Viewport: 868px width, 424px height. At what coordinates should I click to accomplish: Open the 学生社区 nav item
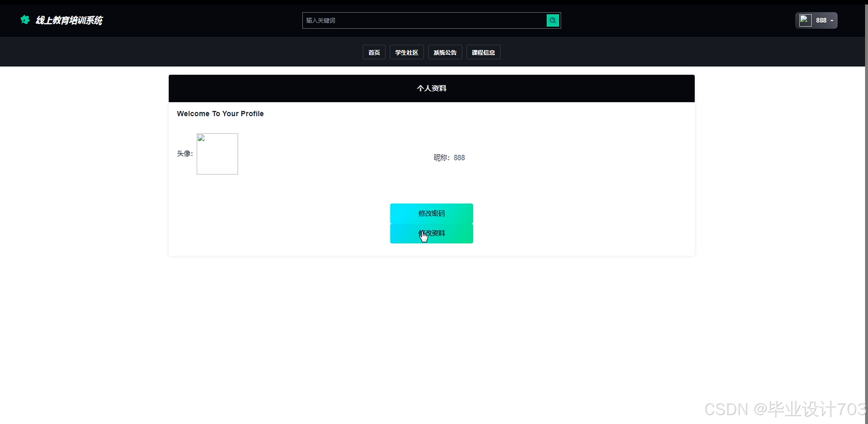pyautogui.click(x=407, y=53)
